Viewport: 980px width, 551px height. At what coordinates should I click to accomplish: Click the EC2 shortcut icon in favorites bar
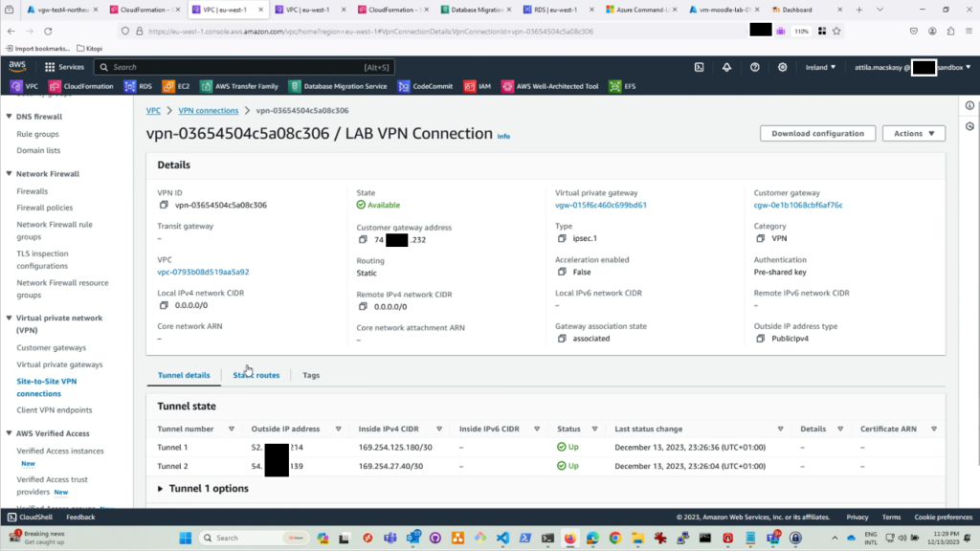pyautogui.click(x=177, y=86)
